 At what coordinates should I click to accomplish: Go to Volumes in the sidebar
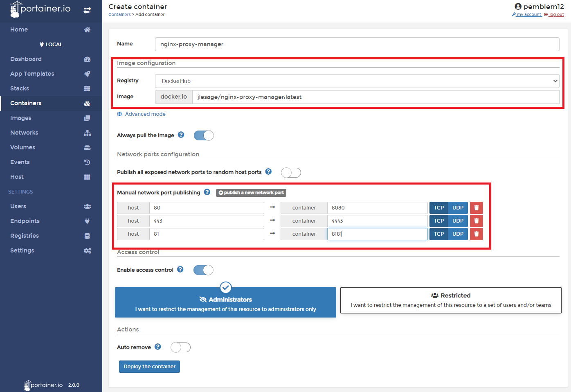pyautogui.click(x=22, y=147)
